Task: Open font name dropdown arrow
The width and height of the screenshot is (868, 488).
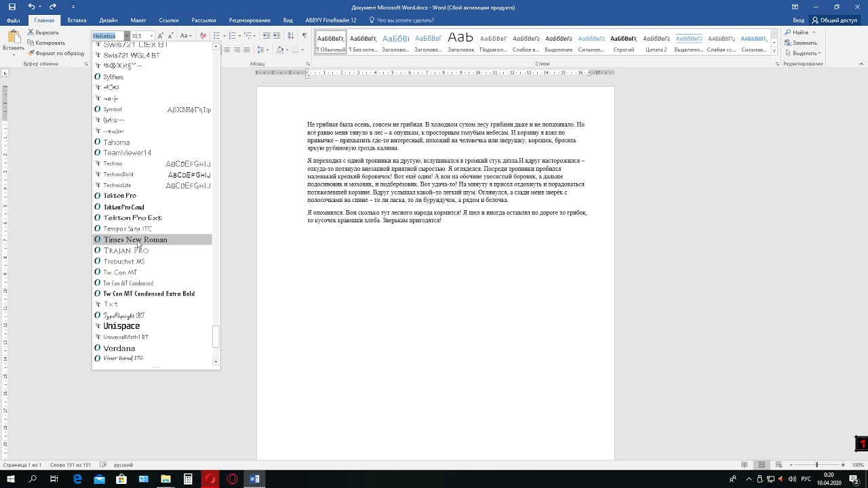Action: point(126,36)
